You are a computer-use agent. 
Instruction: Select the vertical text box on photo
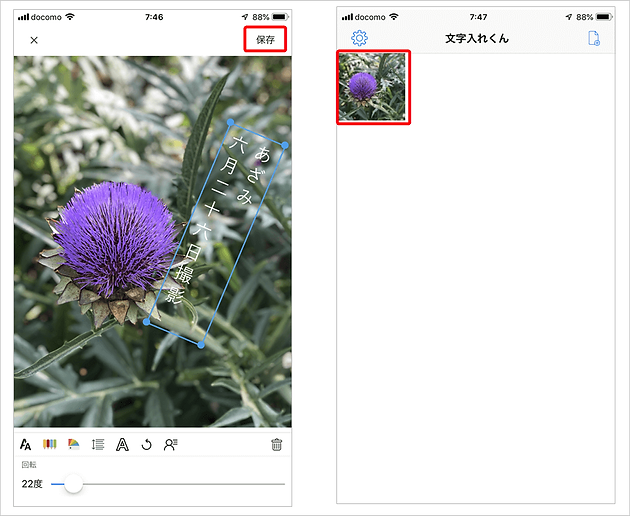(x=216, y=233)
